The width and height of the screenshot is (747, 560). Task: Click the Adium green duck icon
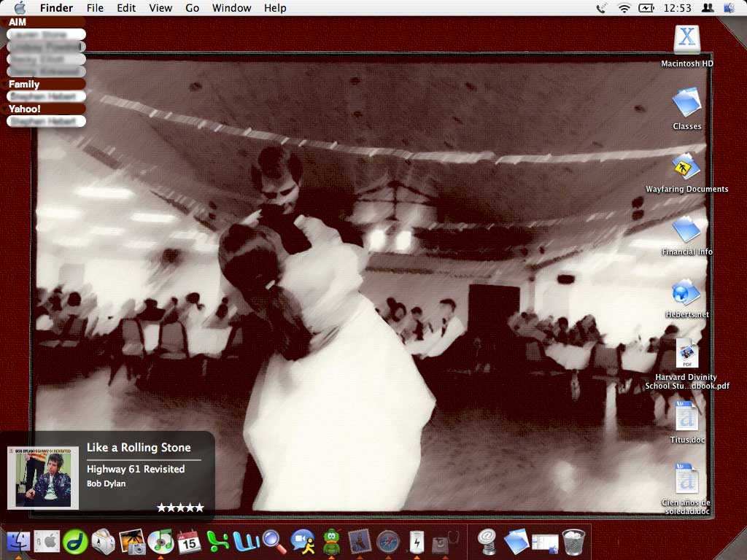click(331, 541)
